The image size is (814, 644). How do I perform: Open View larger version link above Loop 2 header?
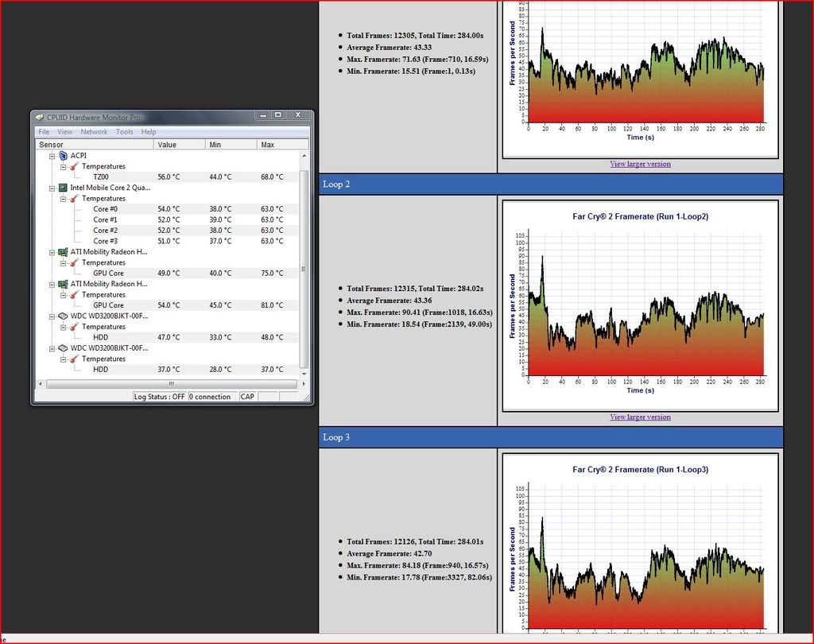point(640,164)
